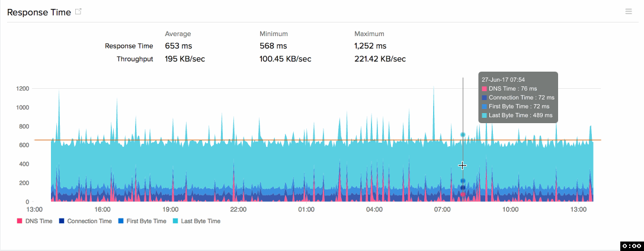Click the 0:00 timer badge
The height and width of the screenshot is (251, 644).
[631, 246]
